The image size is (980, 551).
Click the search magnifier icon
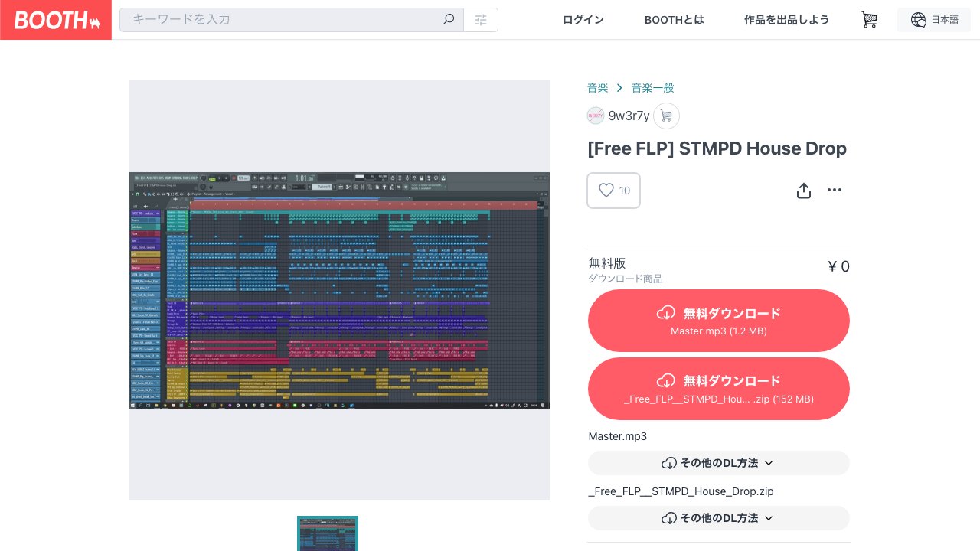(x=449, y=20)
